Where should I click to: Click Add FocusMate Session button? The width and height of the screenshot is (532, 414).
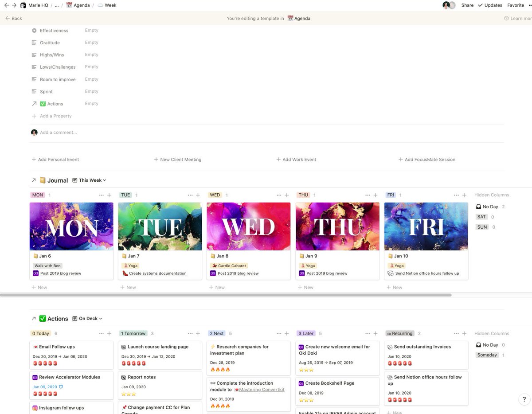click(427, 160)
